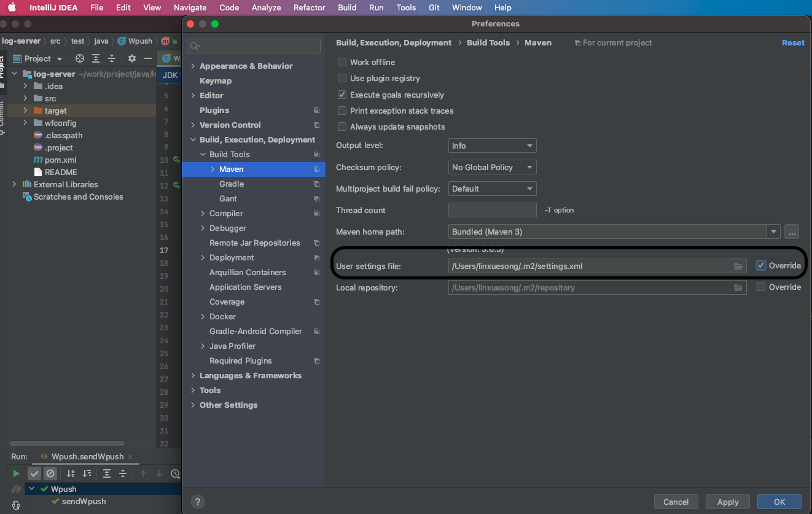Rerun tests with green play icon
This screenshot has width=812, height=514.
tap(17, 473)
